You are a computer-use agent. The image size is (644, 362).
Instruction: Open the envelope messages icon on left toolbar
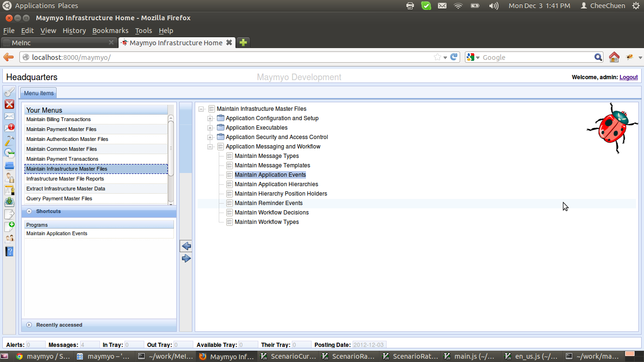9,116
